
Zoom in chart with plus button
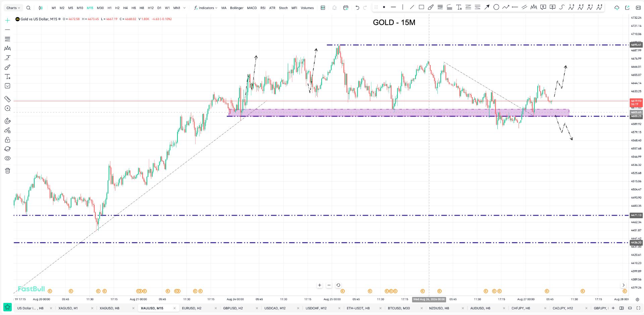click(x=320, y=285)
